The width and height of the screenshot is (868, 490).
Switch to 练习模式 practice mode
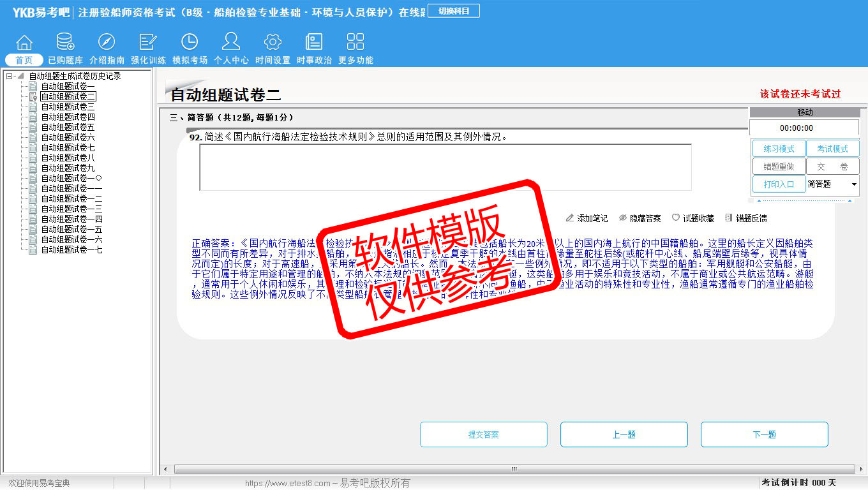(778, 149)
